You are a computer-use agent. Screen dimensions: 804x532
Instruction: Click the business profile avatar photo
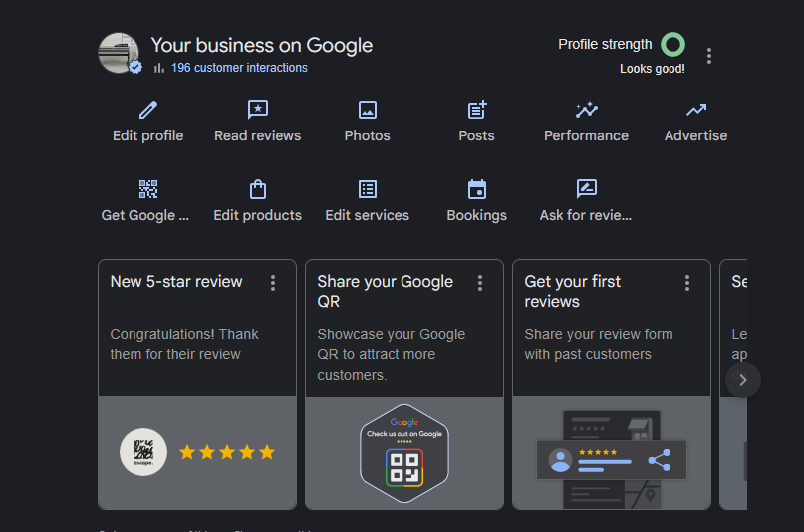[x=119, y=53]
